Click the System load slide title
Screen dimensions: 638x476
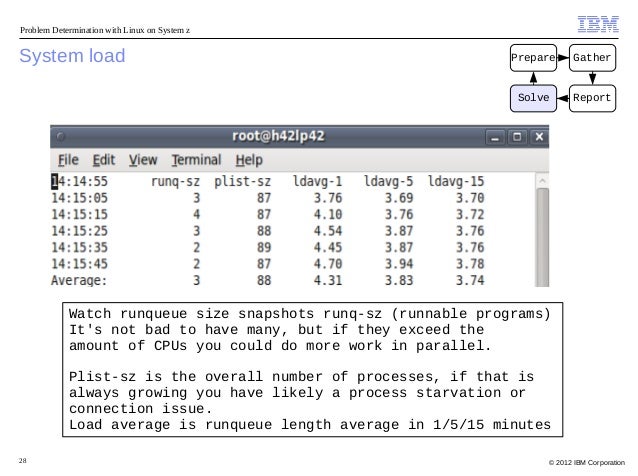[72, 56]
